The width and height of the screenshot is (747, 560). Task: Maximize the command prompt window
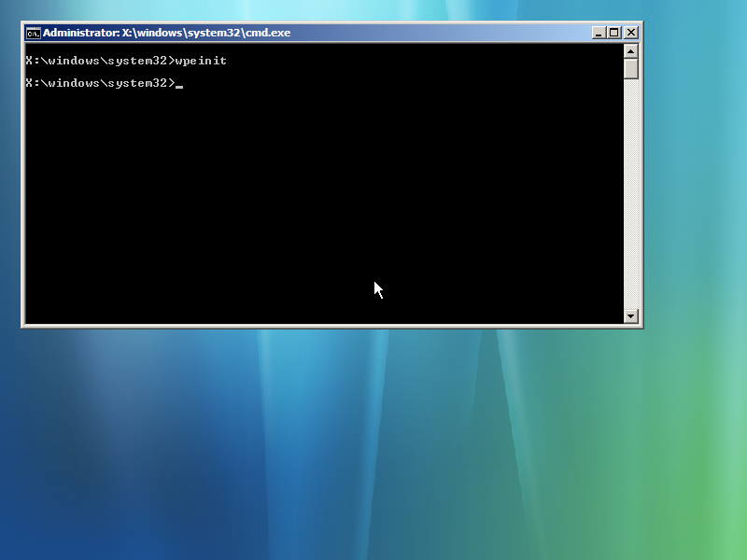[613, 31]
